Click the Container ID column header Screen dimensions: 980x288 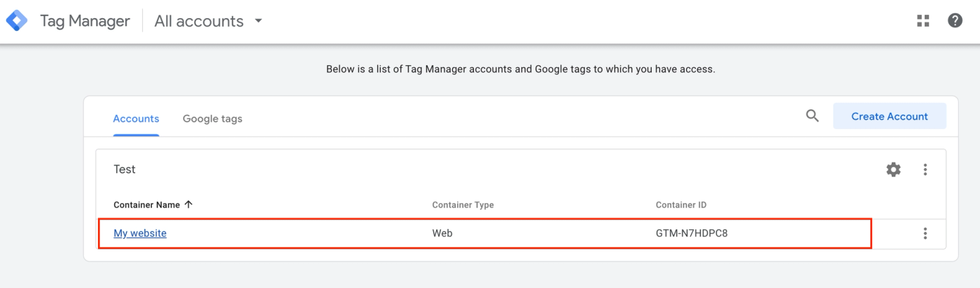[680, 205]
